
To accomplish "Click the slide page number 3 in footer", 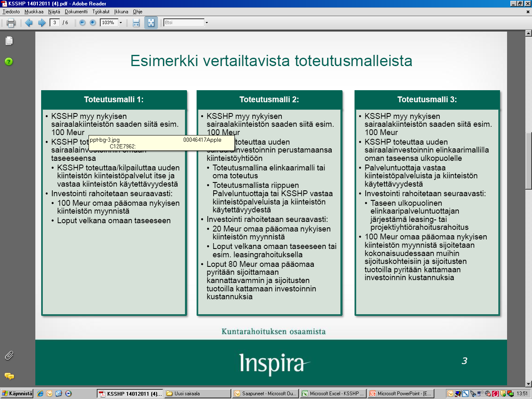I will pos(465,361).
